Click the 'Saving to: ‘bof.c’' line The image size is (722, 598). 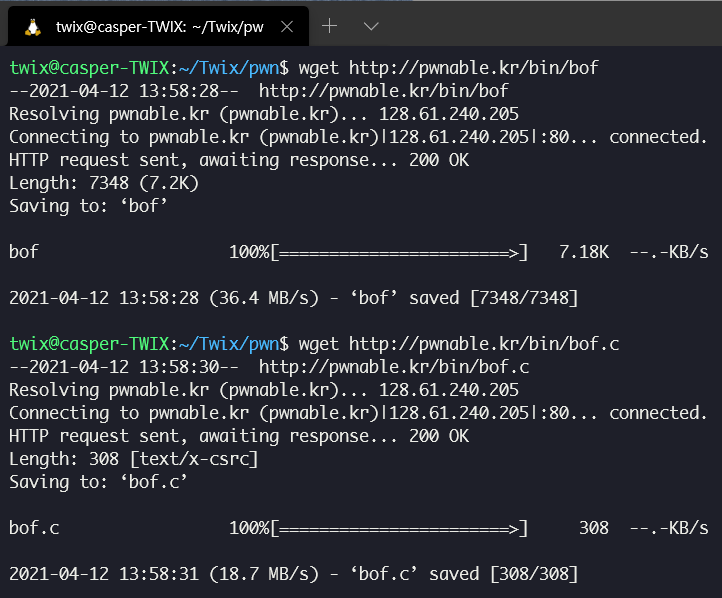point(99,482)
